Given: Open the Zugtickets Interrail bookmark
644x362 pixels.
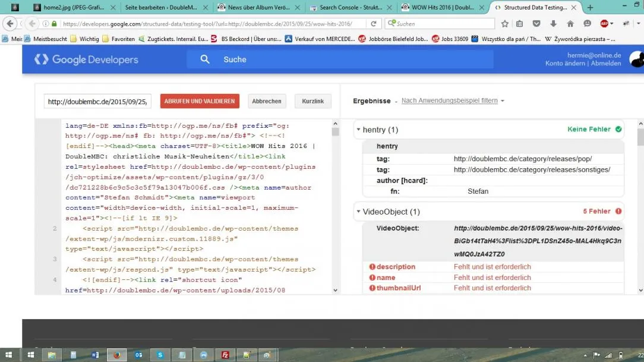Looking at the screenshot, I should tap(173, 39).
